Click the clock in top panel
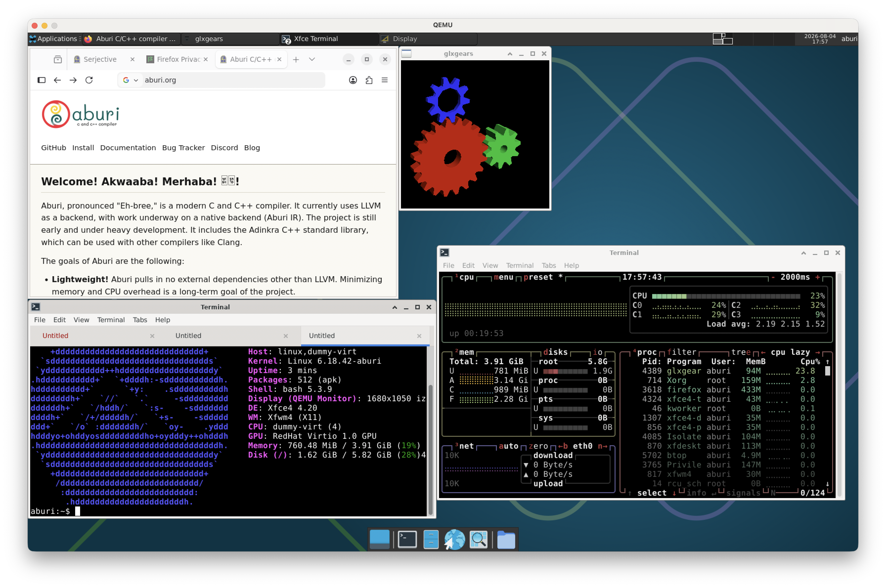Screen dimensions: 886x588 coord(820,39)
